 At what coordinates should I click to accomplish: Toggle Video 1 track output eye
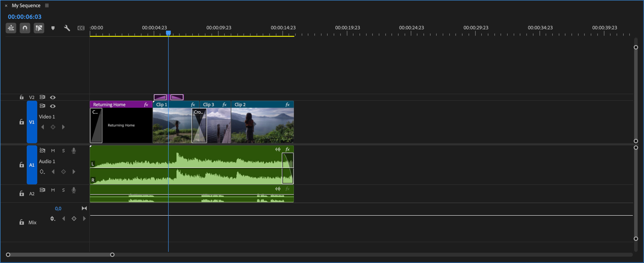pyautogui.click(x=53, y=106)
